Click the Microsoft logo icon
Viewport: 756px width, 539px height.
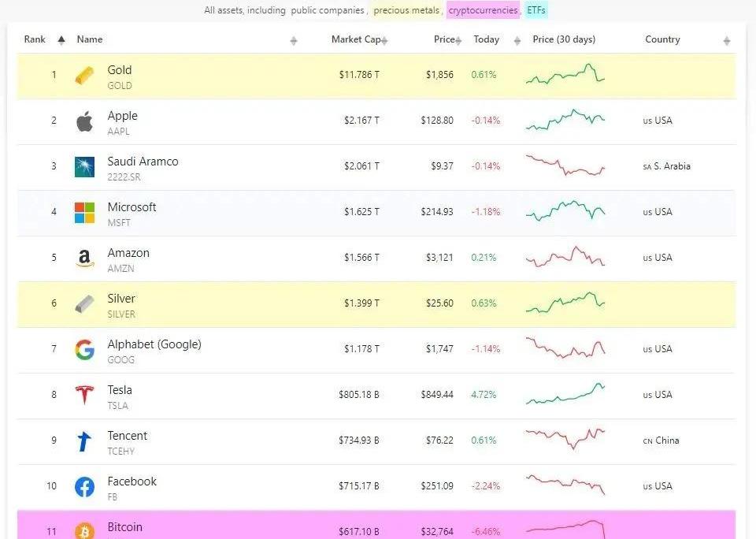click(84, 213)
